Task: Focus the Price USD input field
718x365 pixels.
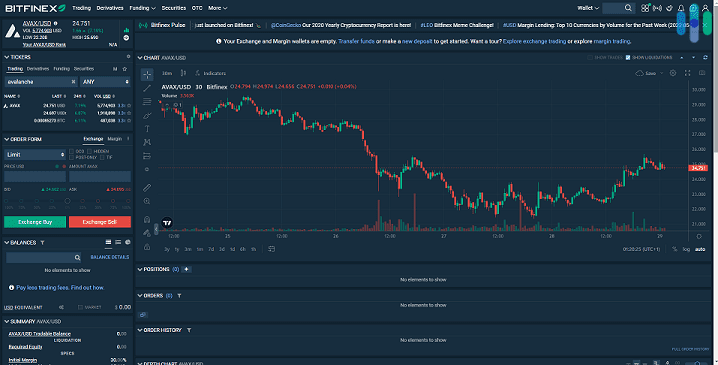Action: (x=35, y=176)
